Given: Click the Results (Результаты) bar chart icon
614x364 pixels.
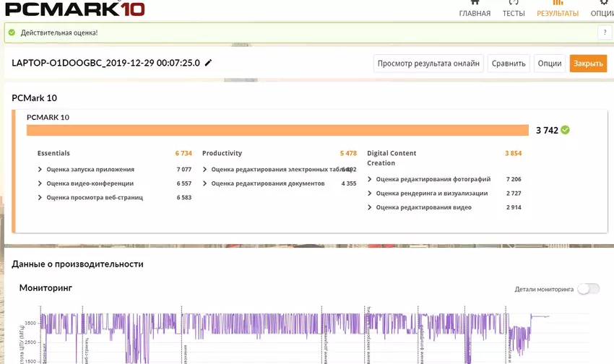Looking at the screenshot, I should [x=557, y=3].
